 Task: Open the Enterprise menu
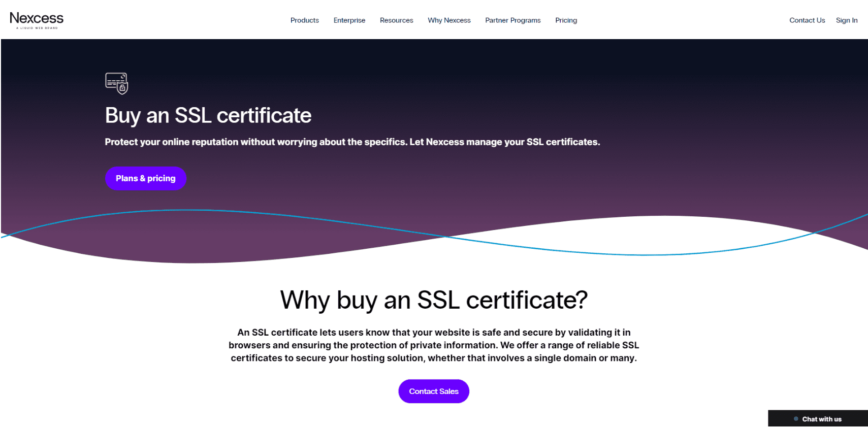349,20
